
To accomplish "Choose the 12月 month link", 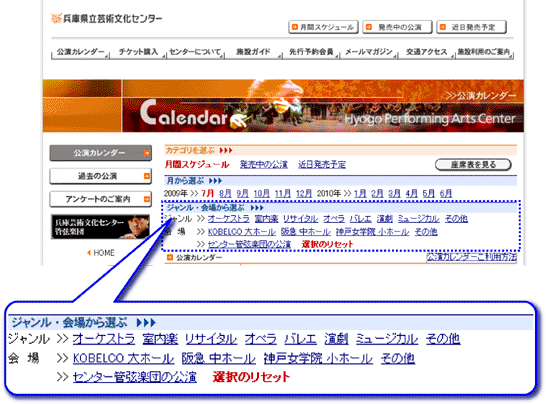I will 304,193.
